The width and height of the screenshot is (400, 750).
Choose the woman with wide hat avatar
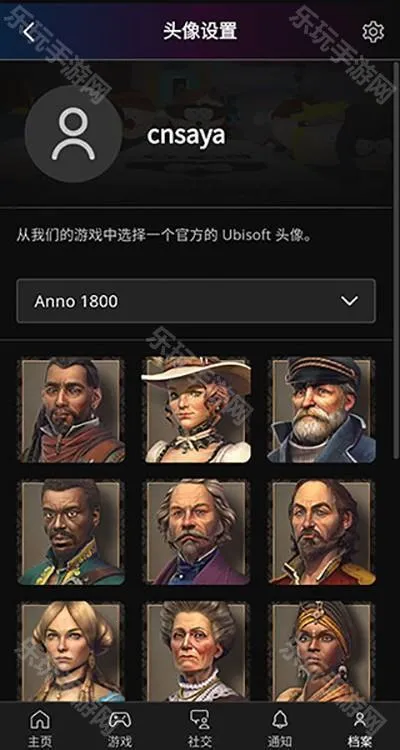[197, 410]
